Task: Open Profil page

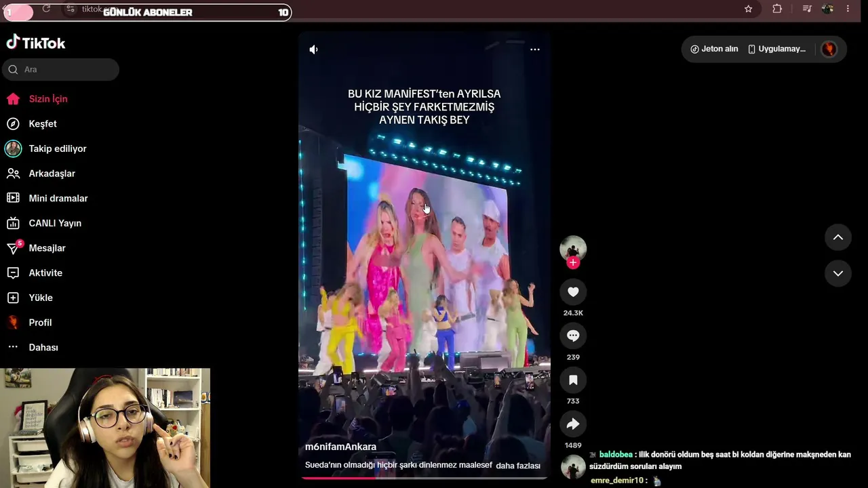Action: [40, 323]
